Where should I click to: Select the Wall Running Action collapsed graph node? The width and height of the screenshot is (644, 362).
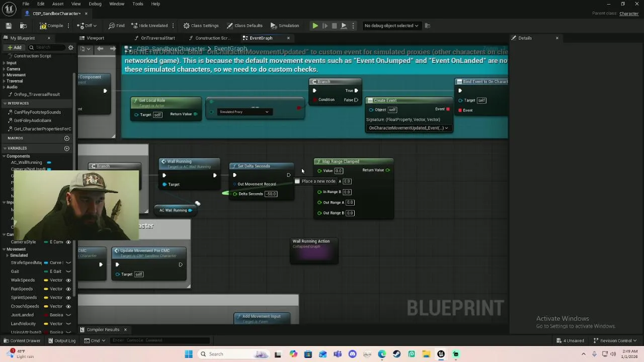pos(314,251)
